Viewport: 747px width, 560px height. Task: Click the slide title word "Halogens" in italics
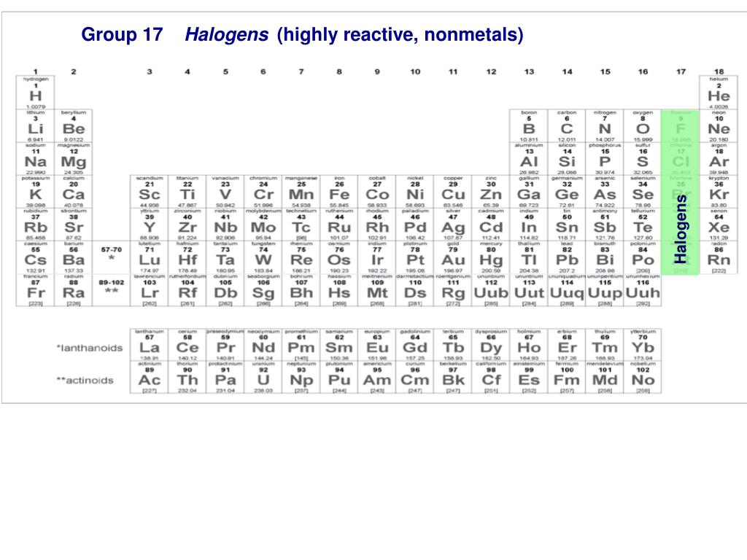227,35
